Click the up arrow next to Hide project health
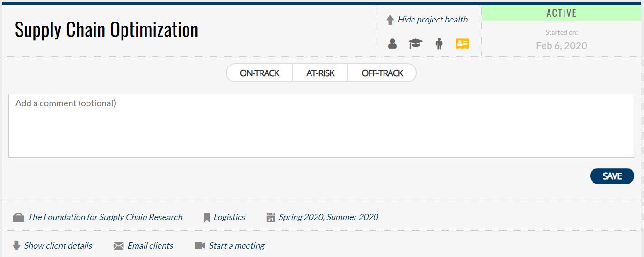 (390, 20)
